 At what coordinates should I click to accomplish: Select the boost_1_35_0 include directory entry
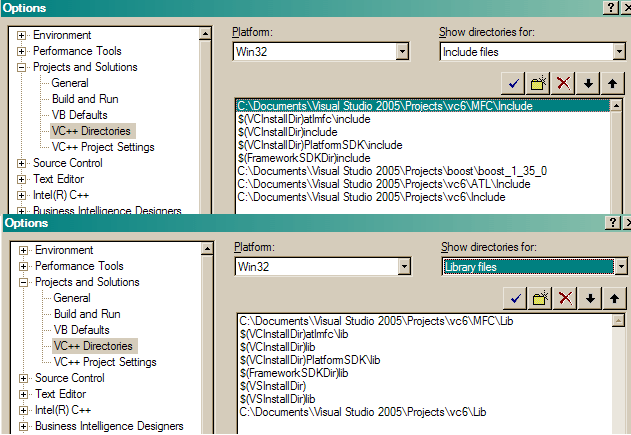coord(391,171)
